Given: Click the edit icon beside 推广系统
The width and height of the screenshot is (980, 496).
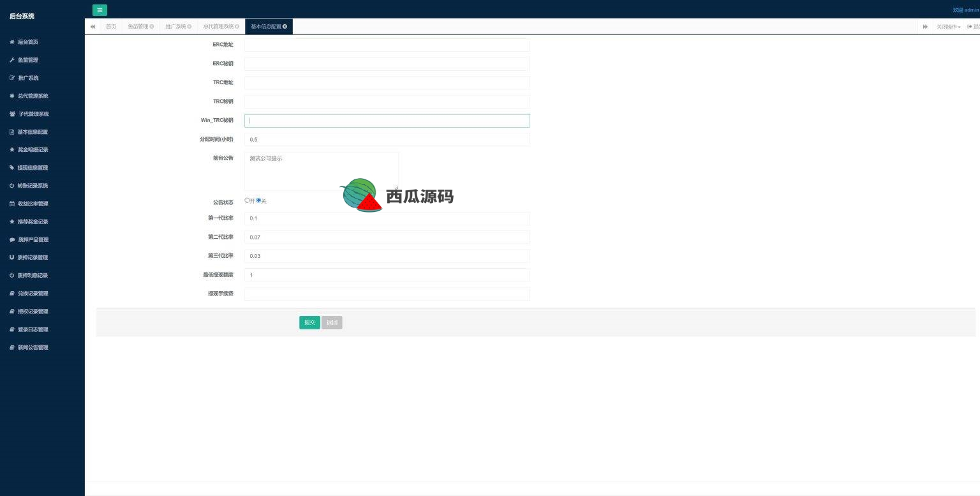Looking at the screenshot, I should point(12,78).
